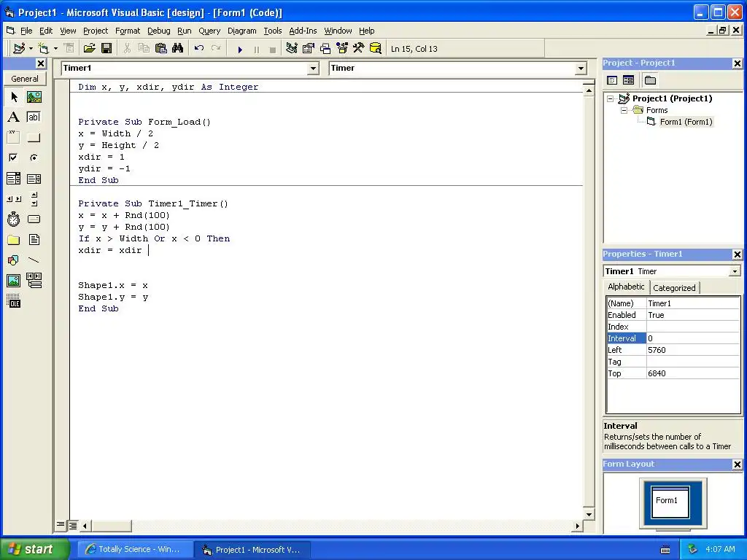Click the Find binoculars icon
747x560 pixels.
click(178, 49)
